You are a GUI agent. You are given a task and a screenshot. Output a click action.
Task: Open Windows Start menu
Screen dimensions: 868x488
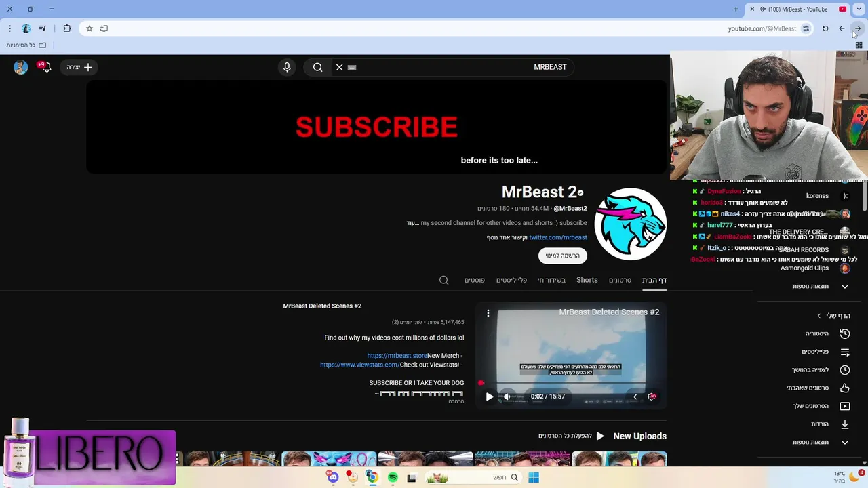[x=534, y=478]
